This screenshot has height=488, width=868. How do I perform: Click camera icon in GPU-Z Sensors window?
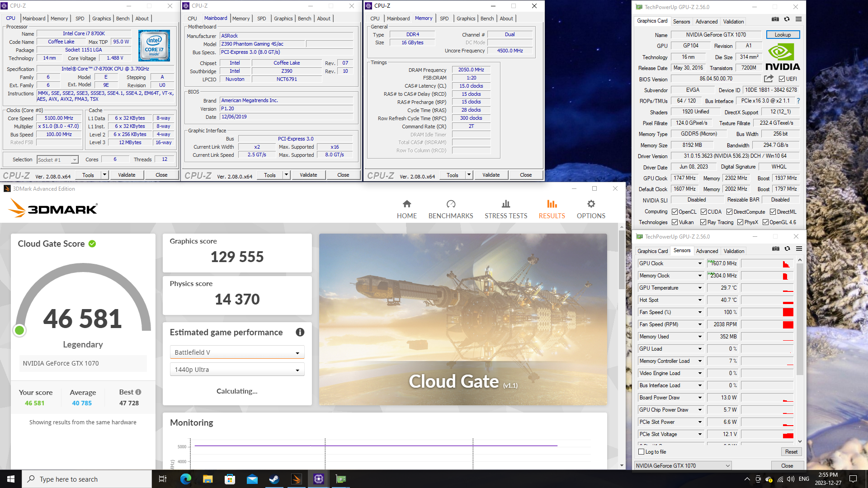(775, 249)
